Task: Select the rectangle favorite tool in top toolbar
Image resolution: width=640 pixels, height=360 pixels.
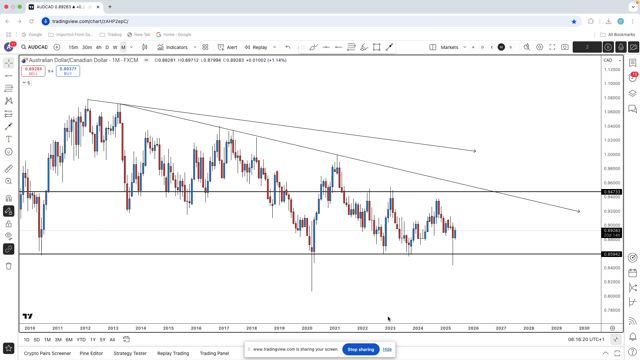Action: pos(376,47)
